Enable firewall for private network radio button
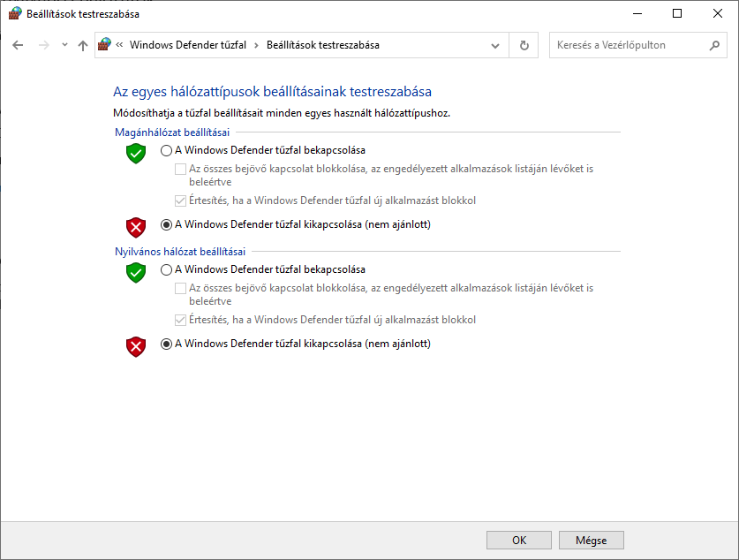 point(166,150)
